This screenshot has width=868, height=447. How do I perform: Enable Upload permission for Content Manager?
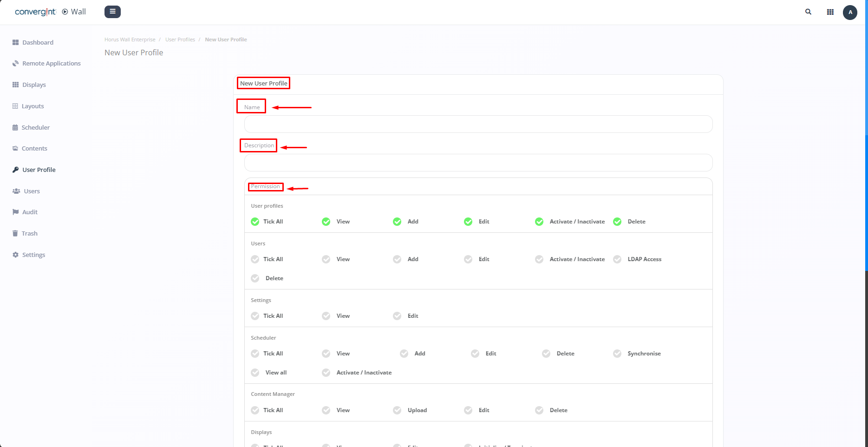coord(397,410)
